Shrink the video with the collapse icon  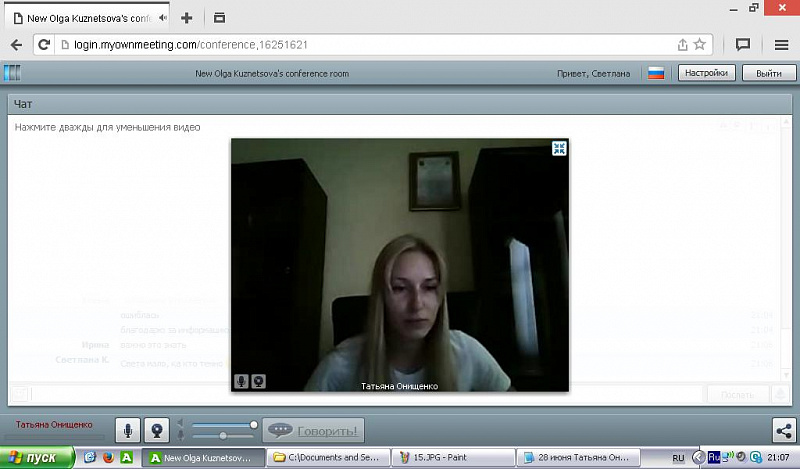[x=559, y=149]
